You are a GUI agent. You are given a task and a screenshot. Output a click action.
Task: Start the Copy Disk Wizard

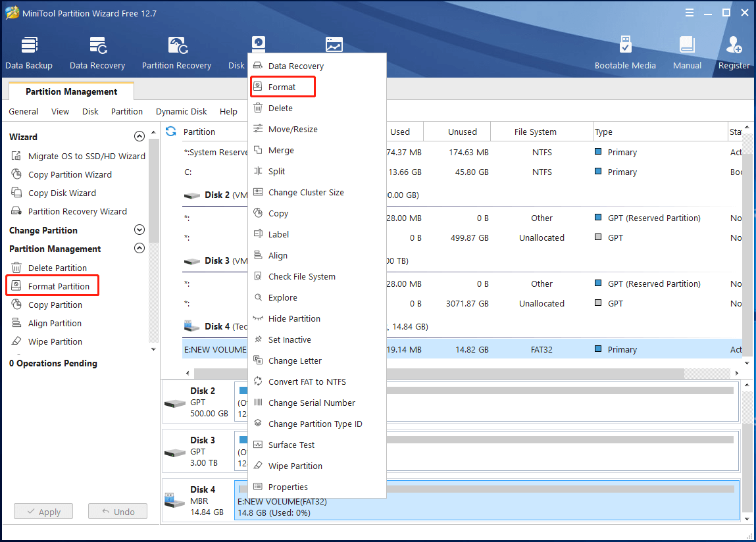53,193
